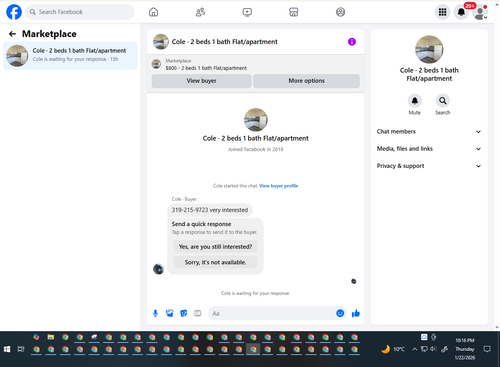Attach a file with the photo icon
This screenshot has width=500, height=367.
170,313
